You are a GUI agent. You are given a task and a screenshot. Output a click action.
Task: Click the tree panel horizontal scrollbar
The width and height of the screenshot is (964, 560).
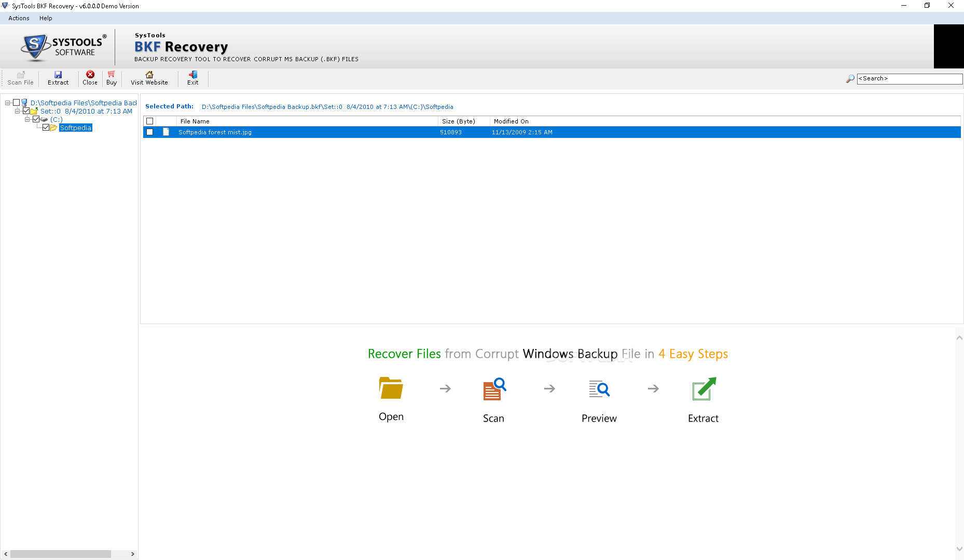[x=61, y=554]
